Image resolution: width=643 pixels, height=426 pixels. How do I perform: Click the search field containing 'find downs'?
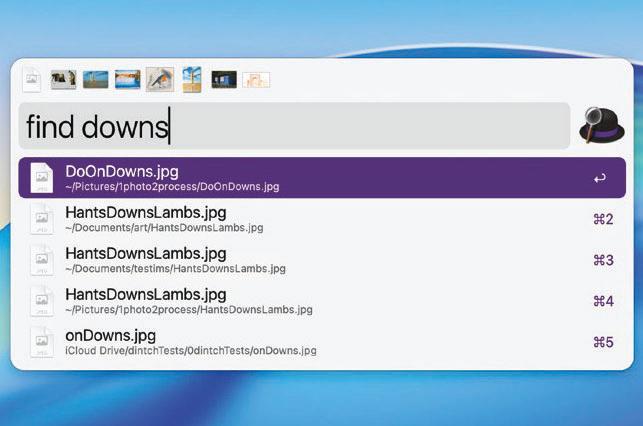click(x=294, y=126)
